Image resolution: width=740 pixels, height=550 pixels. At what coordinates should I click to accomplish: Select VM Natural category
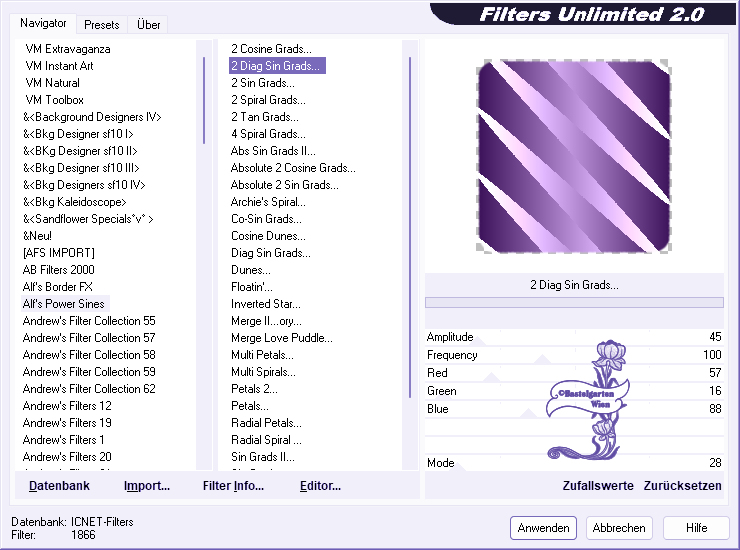pos(52,83)
